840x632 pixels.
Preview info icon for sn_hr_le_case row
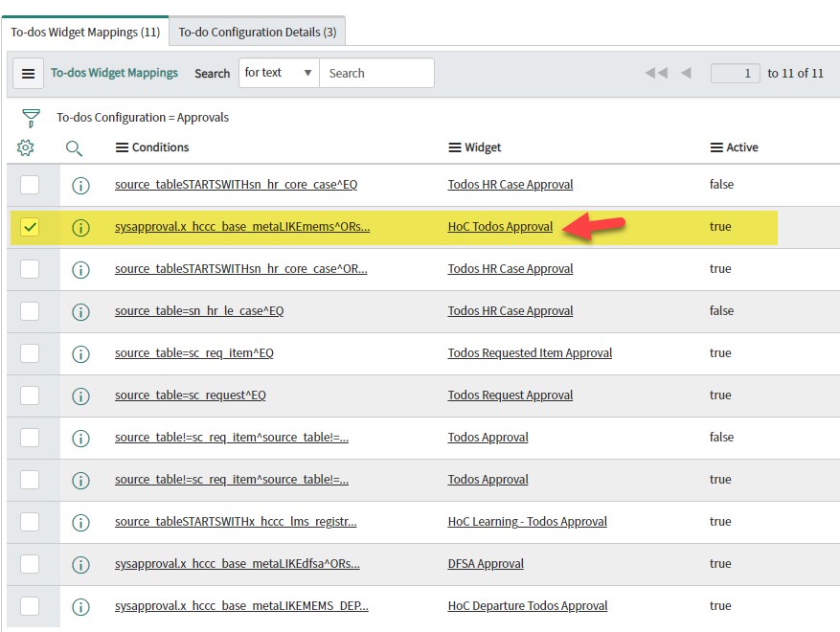80,312
